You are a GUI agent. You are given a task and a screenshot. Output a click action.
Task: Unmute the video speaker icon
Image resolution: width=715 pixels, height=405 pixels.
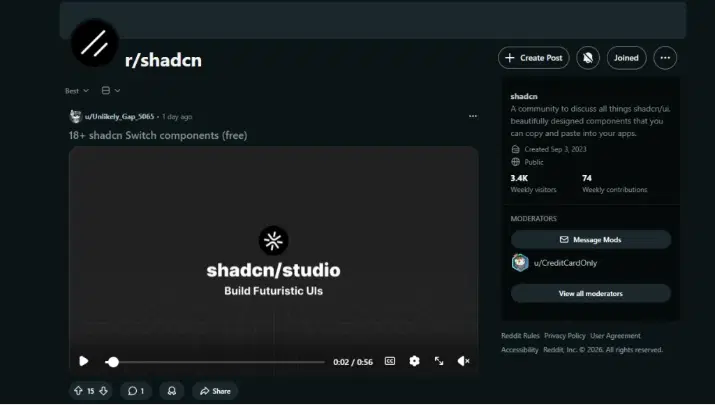coord(463,361)
